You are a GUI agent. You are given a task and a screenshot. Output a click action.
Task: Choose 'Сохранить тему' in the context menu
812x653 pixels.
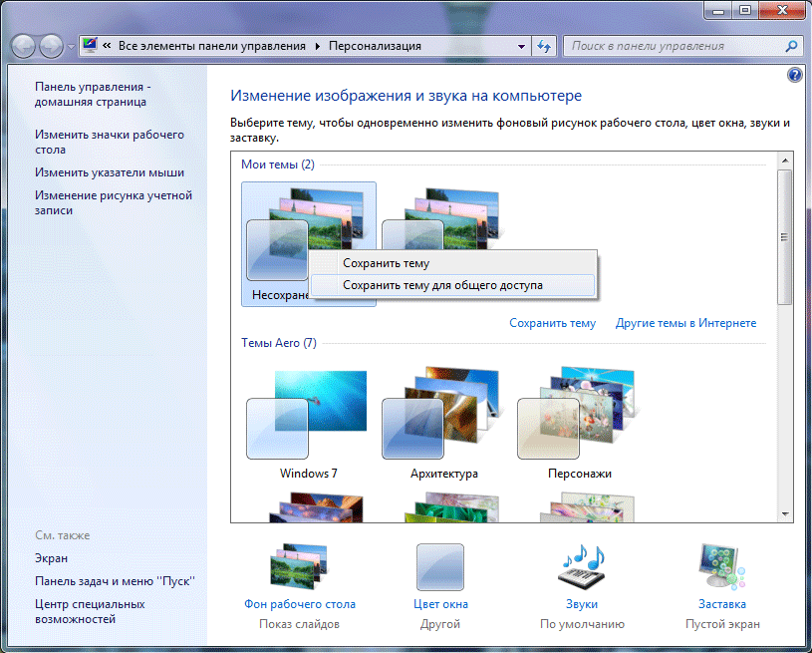click(453, 263)
